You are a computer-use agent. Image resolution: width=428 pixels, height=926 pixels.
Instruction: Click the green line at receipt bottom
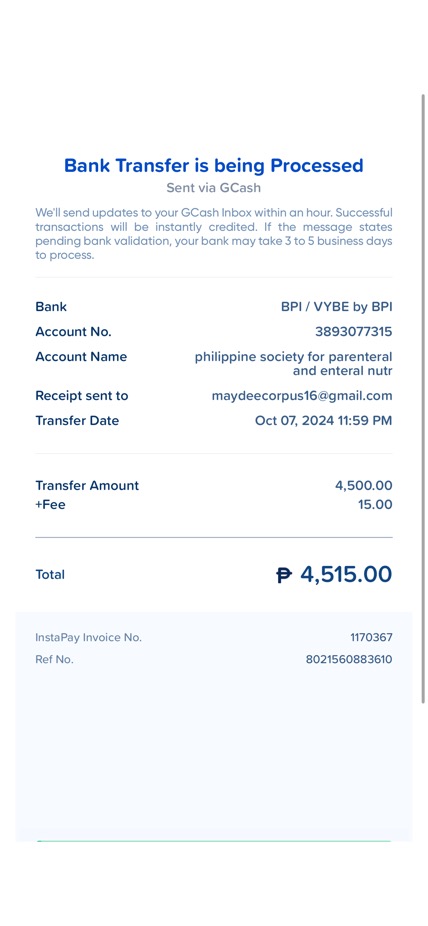coord(214,841)
